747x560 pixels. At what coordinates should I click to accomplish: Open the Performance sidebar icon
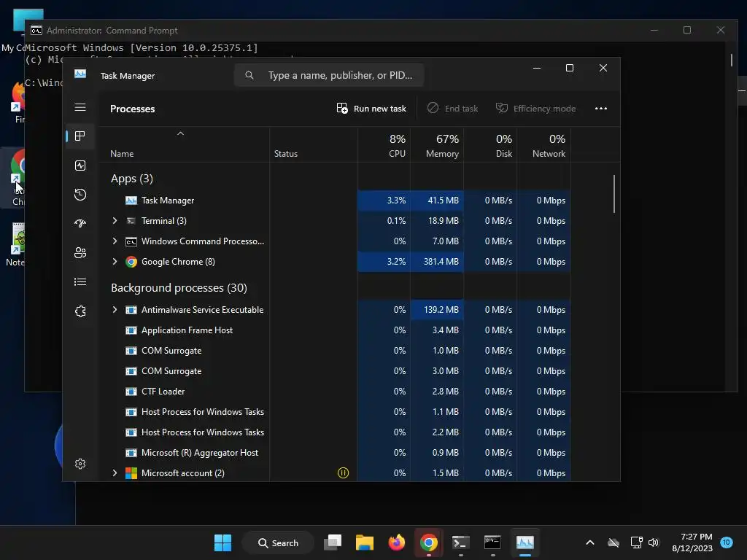(x=80, y=166)
